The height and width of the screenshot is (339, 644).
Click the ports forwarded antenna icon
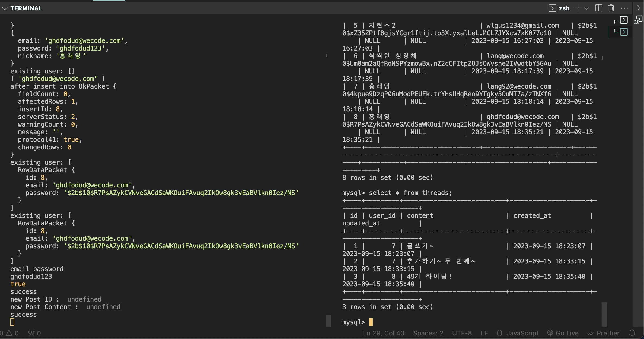(x=32, y=333)
